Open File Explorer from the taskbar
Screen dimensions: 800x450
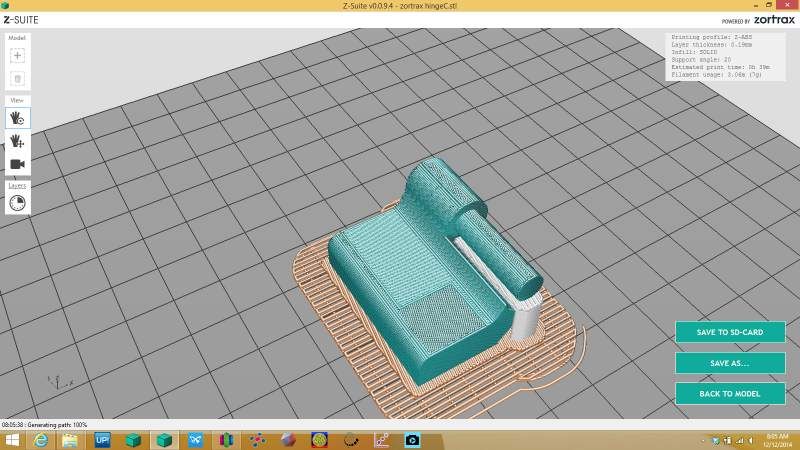click(x=70, y=440)
